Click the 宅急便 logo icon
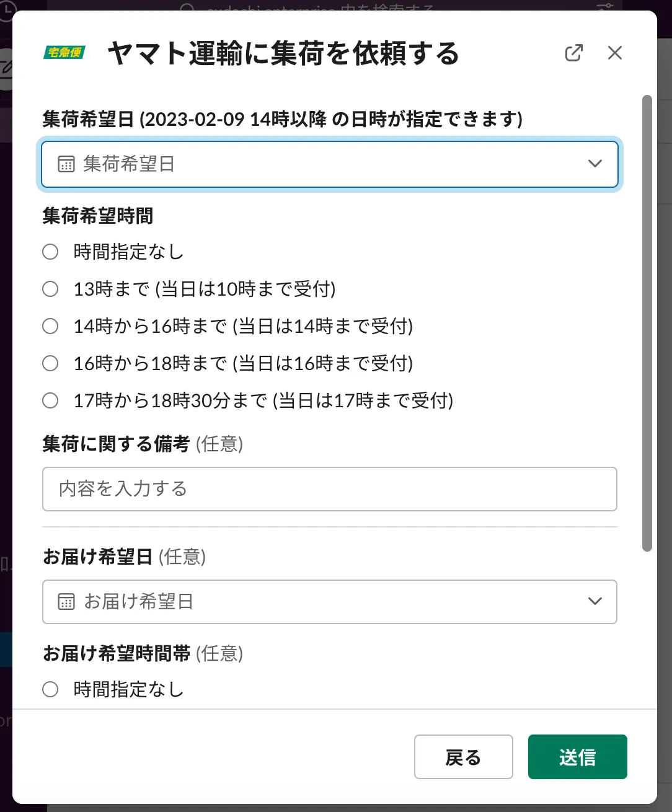The image size is (672, 812). tap(64, 53)
